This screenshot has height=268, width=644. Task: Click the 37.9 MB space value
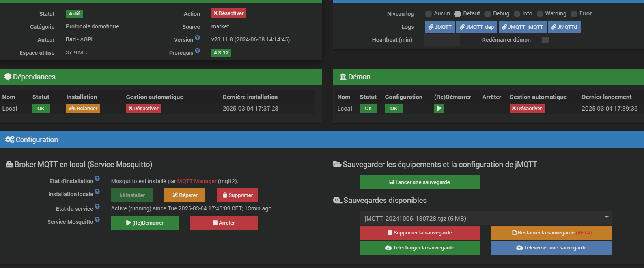(76, 52)
